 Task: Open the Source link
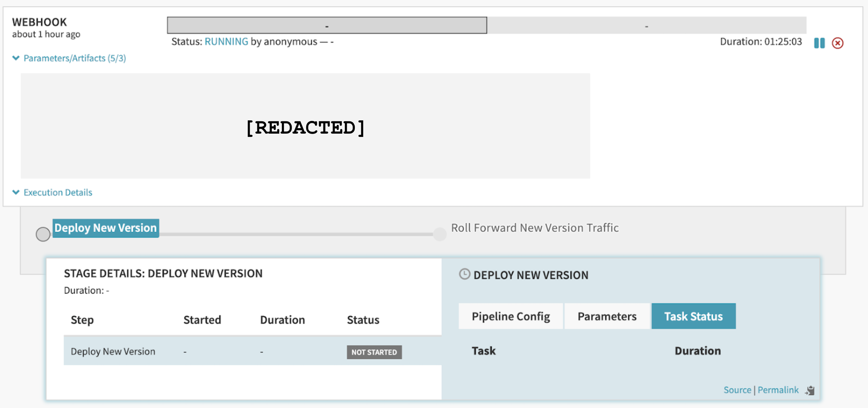coord(737,390)
